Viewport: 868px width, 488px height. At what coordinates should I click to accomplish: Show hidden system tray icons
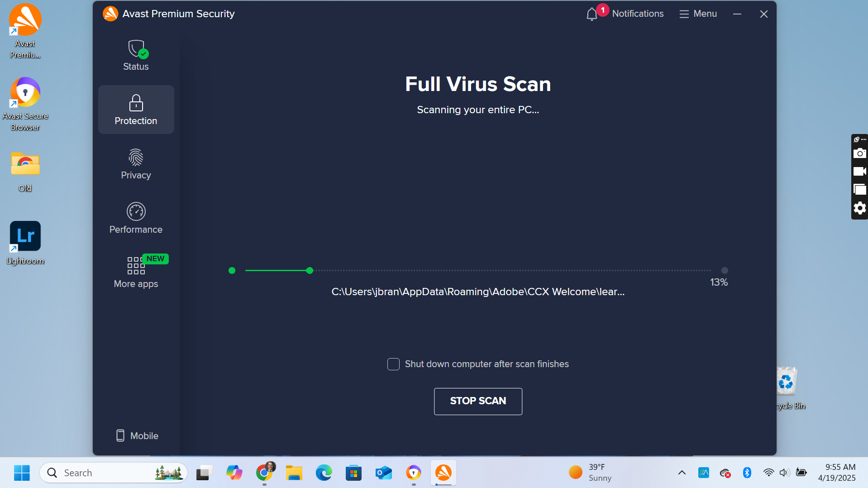pyautogui.click(x=682, y=473)
